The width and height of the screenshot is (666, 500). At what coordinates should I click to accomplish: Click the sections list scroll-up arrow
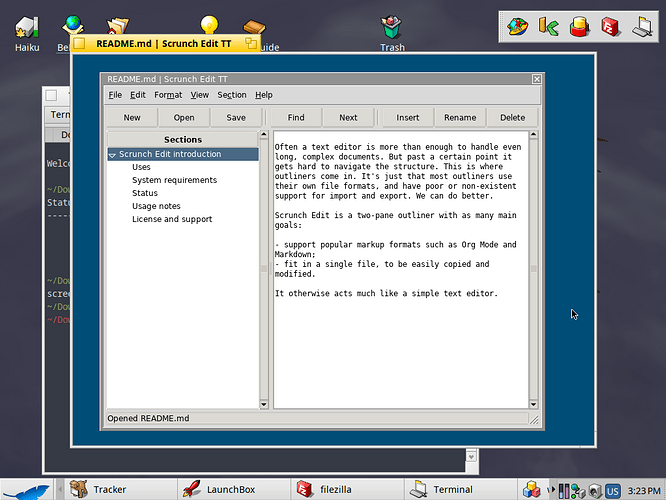265,134
